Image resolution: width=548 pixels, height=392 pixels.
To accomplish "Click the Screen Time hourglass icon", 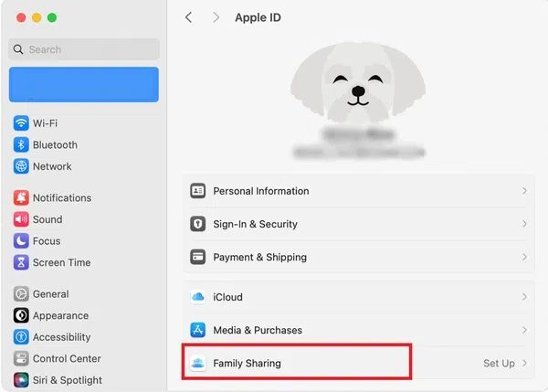I will 21,262.
